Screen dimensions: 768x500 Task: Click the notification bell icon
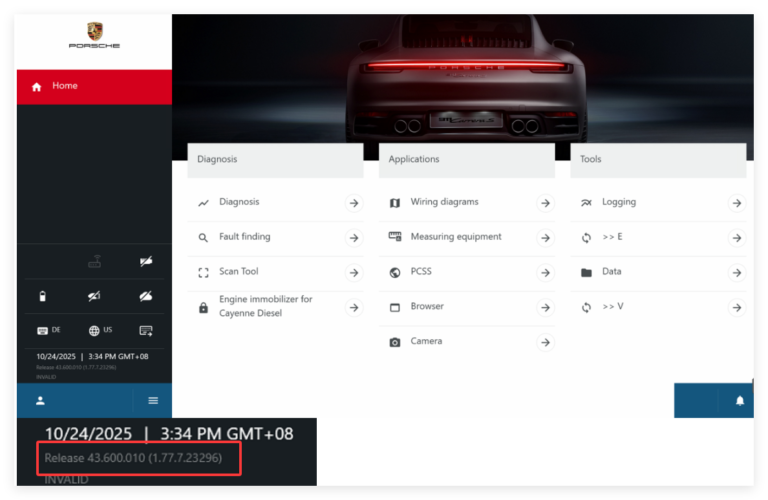click(740, 400)
